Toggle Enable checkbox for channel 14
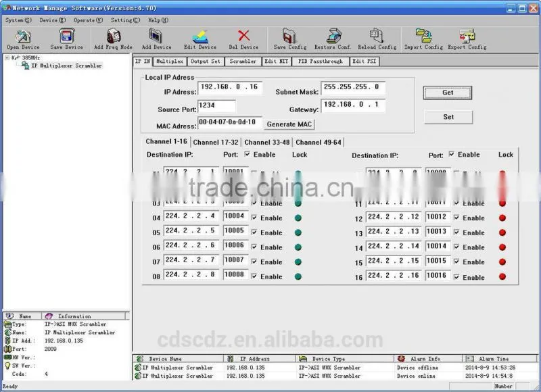This screenshot has height=392, width=541. (x=456, y=247)
